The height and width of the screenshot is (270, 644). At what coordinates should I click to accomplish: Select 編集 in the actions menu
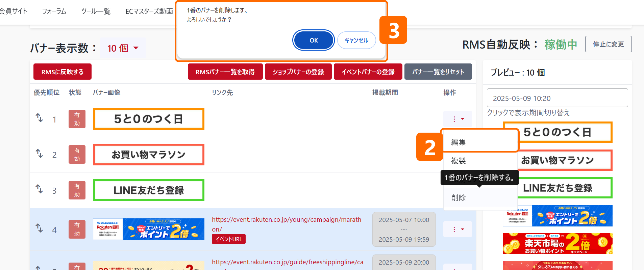(480, 142)
